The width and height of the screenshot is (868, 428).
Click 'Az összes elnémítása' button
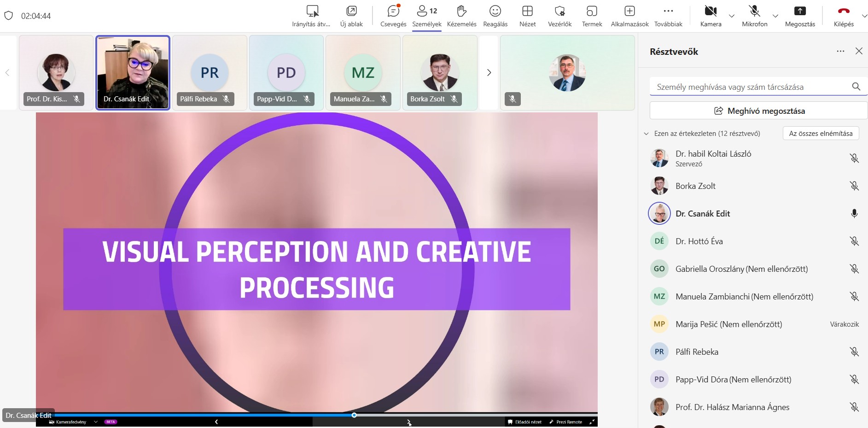point(821,134)
